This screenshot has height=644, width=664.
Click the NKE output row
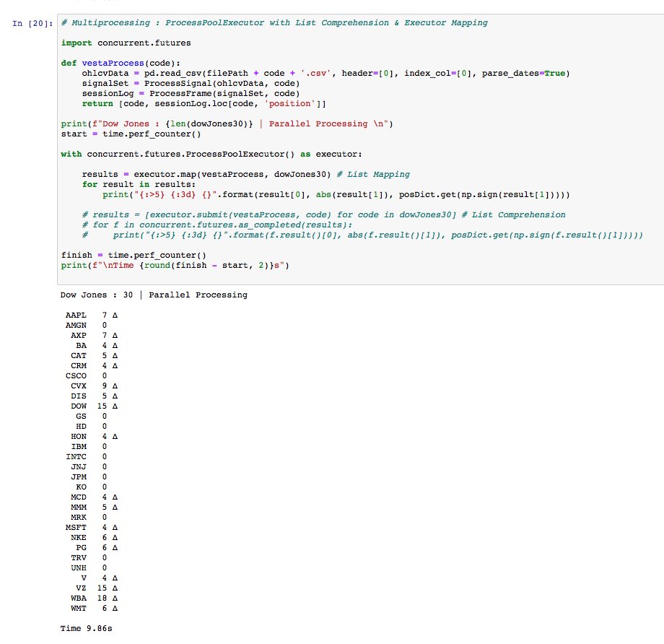94,538
